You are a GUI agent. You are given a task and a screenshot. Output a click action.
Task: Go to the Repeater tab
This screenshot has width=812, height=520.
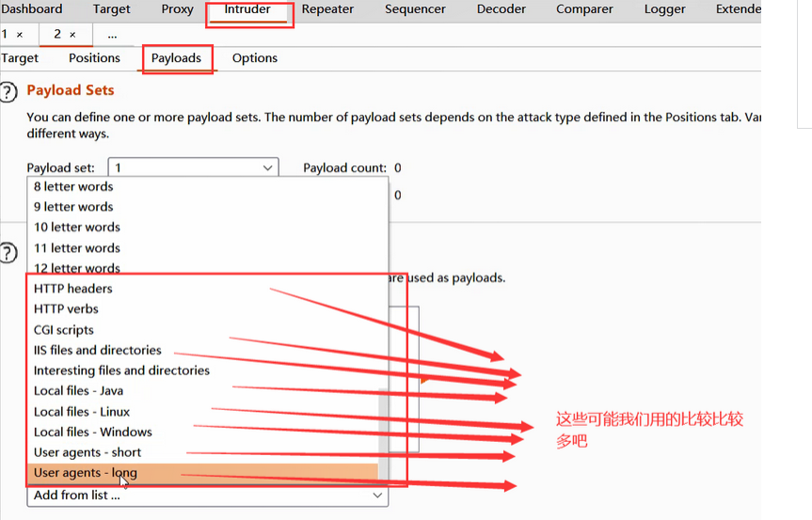tap(327, 8)
